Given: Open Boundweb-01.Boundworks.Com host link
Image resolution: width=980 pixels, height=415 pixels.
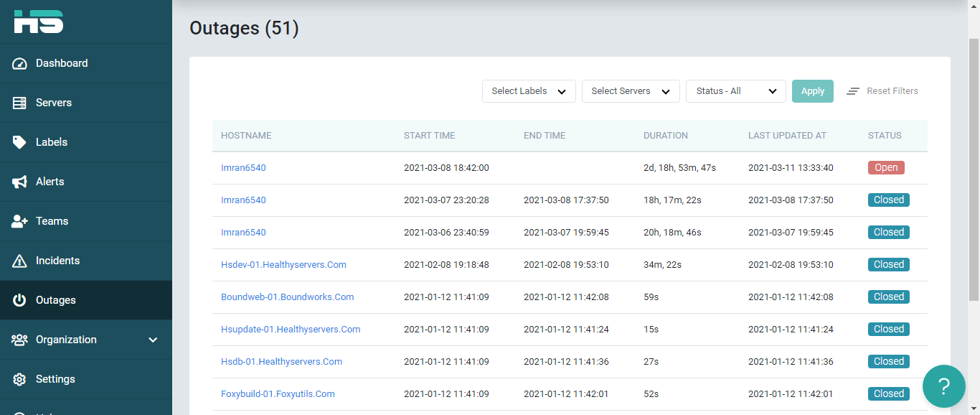Looking at the screenshot, I should 287,297.
